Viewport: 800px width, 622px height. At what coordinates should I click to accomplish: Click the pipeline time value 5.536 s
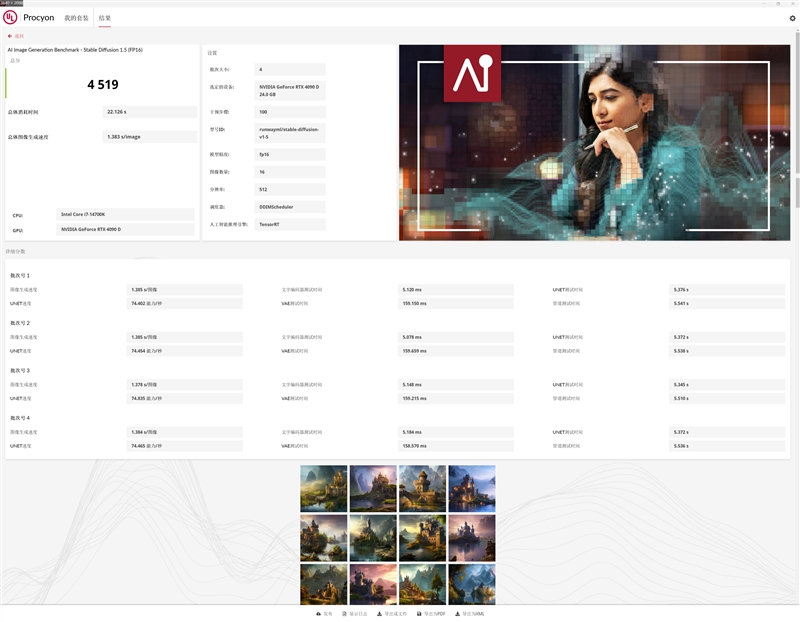[x=727, y=446]
